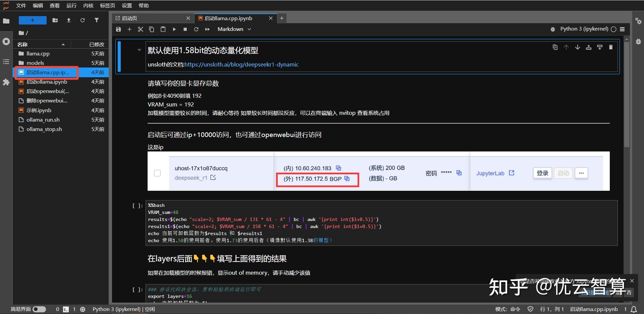
Task: Refresh the file browser list
Action: pos(83,20)
